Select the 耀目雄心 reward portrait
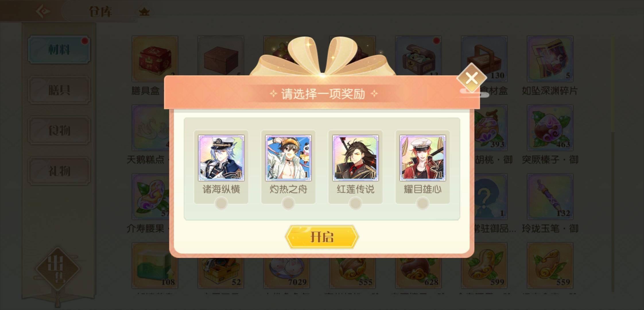 (x=422, y=158)
